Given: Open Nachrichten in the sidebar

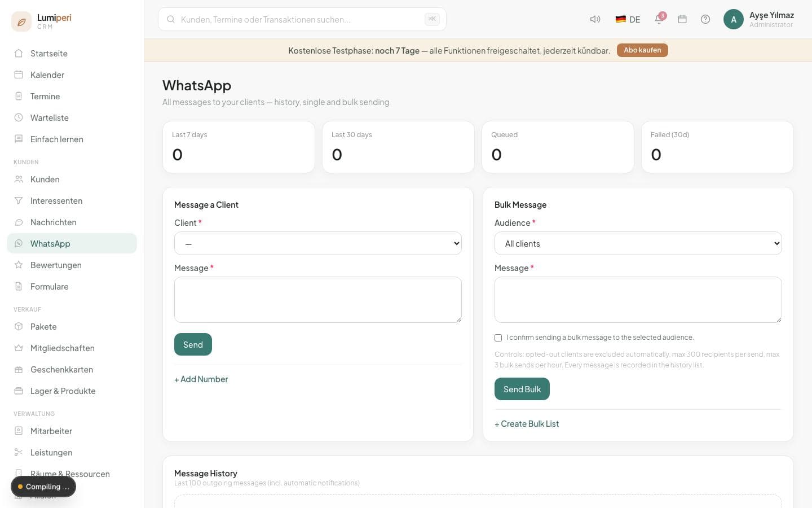Looking at the screenshot, I should click(x=72, y=222).
